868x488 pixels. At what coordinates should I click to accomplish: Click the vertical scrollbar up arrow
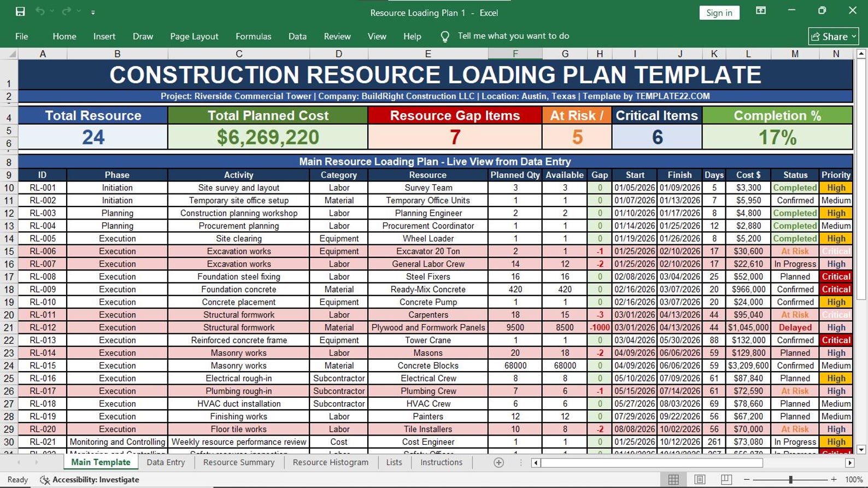pos(861,54)
